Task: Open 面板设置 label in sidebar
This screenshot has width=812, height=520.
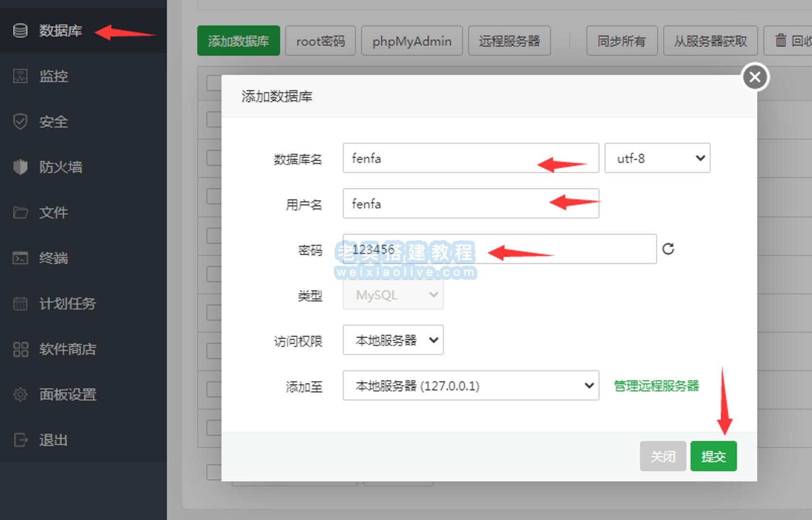Action: tap(68, 395)
